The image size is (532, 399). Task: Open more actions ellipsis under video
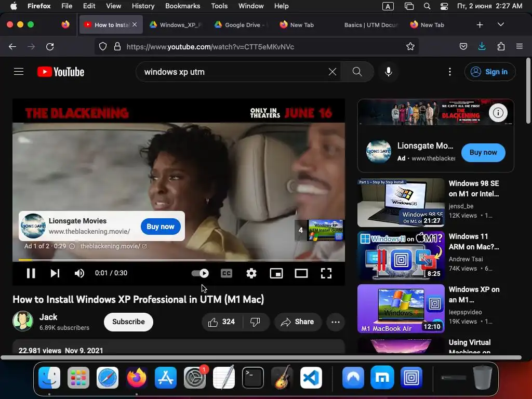(x=336, y=322)
